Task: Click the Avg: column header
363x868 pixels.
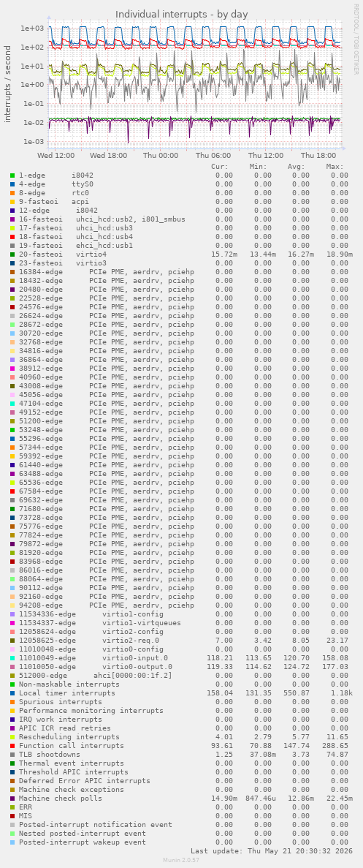Action: [297, 167]
